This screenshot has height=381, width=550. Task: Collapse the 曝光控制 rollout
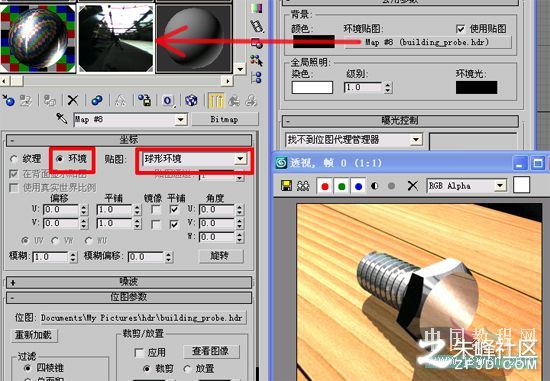point(400,121)
